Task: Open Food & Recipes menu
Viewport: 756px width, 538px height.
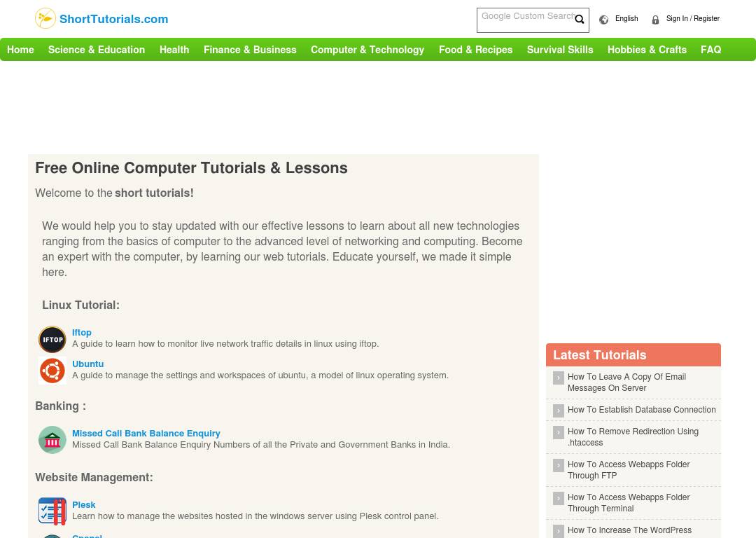Action: click(x=475, y=50)
